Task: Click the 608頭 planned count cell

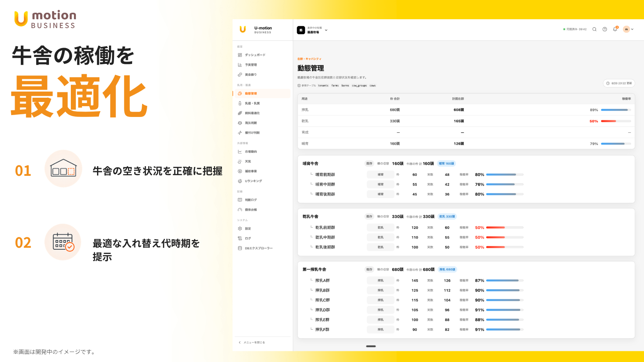Action: pyautogui.click(x=459, y=110)
